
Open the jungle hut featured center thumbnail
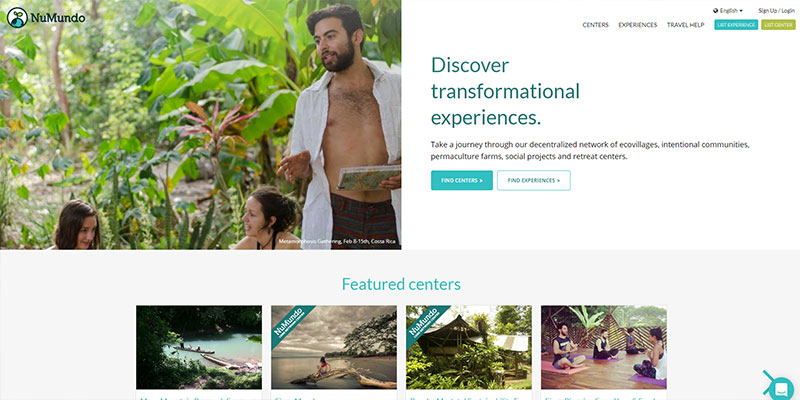[x=469, y=347]
